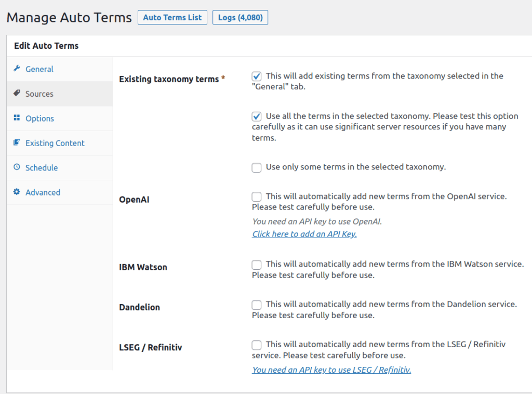Open the Options tab
Image resolution: width=532 pixels, height=394 pixels.
(60, 119)
